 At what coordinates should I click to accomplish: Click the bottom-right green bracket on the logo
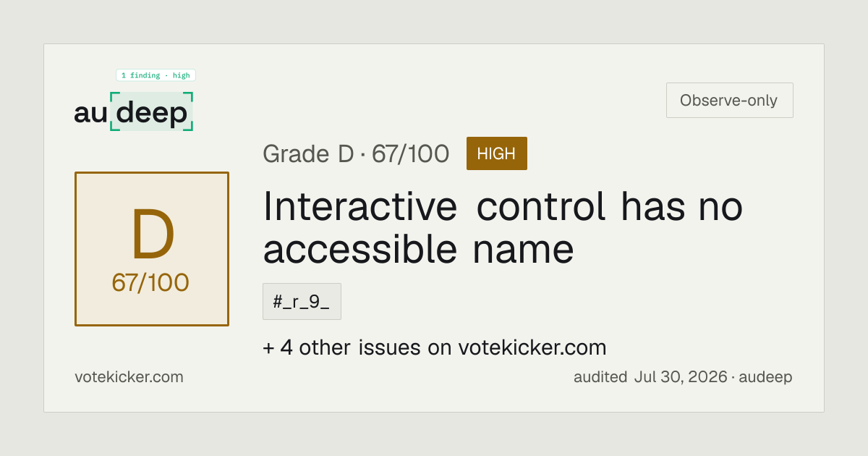[189, 127]
